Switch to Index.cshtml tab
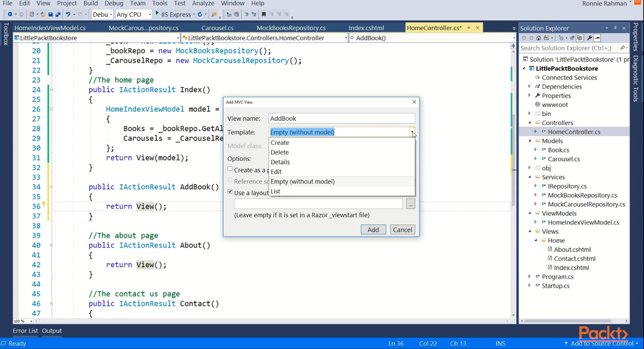This screenshot has height=349, width=644. coord(367,28)
